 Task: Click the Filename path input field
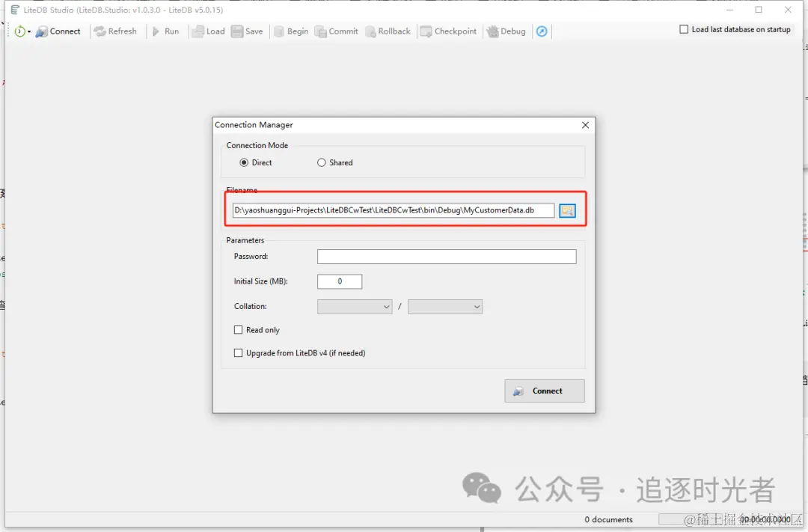[394, 210]
